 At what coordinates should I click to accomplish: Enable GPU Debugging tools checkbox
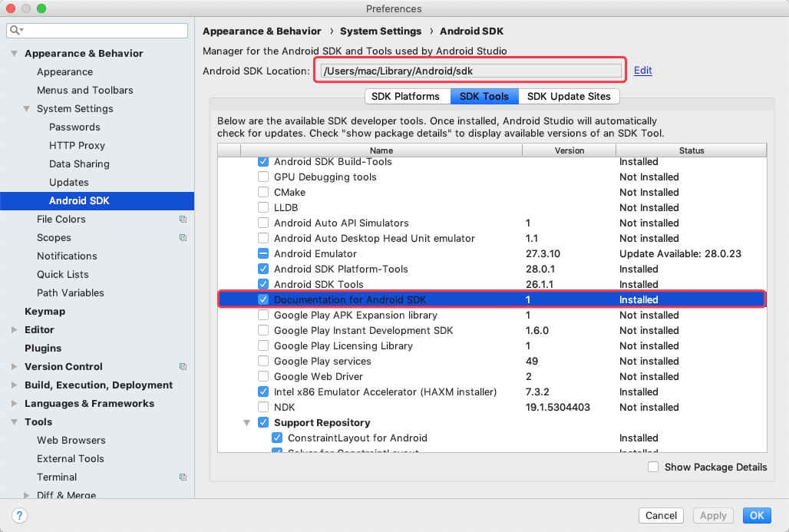262,177
